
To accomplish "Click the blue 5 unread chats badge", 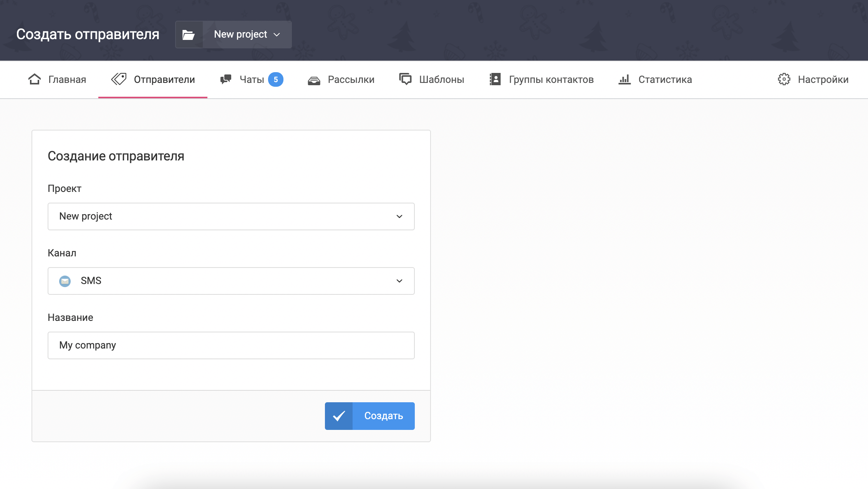I will 276,79.
